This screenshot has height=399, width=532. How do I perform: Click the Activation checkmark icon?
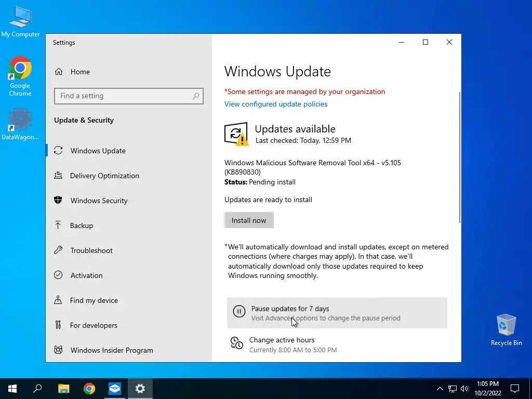pos(58,275)
